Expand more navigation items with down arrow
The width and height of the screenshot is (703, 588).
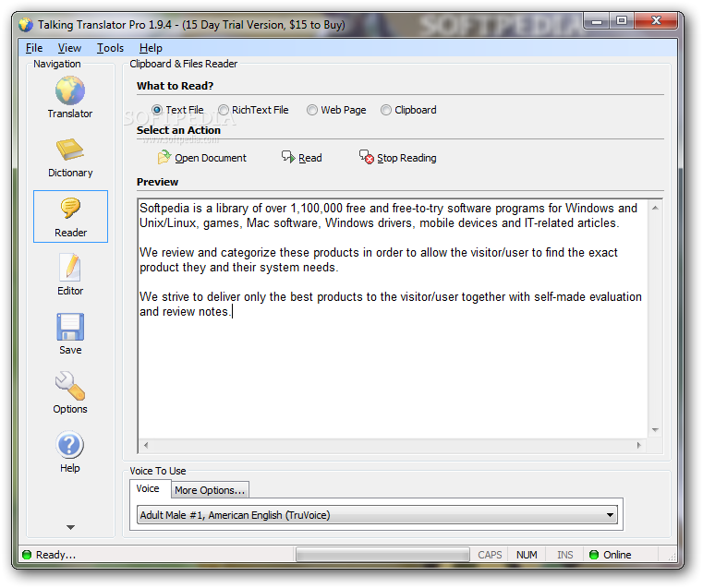(70, 527)
